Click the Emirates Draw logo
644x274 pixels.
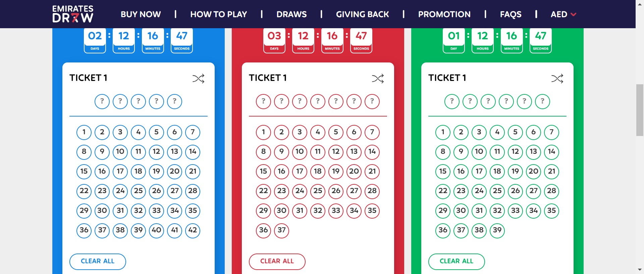pyautogui.click(x=73, y=14)
